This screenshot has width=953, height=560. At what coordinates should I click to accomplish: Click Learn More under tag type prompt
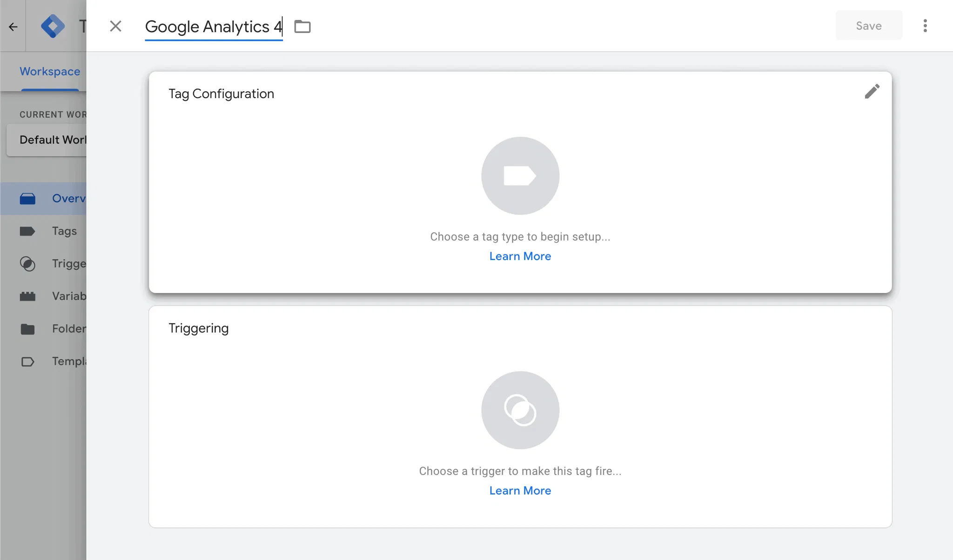point(520,256)
